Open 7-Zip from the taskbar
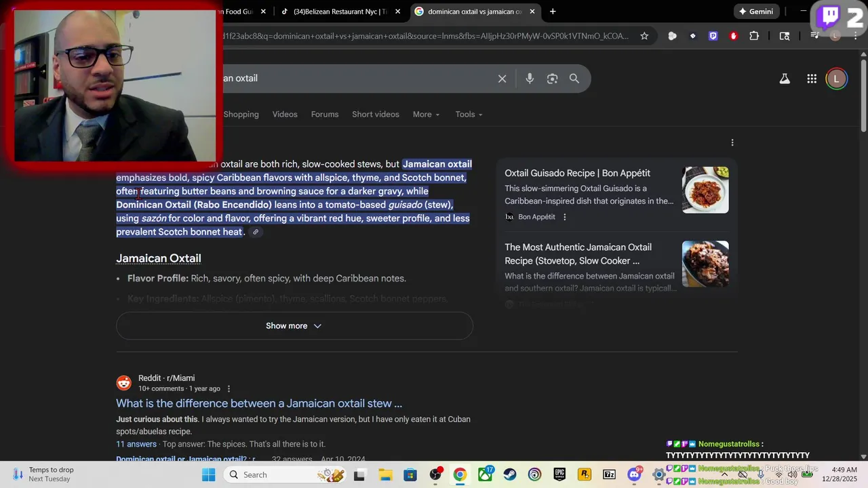 click(609, 474)
